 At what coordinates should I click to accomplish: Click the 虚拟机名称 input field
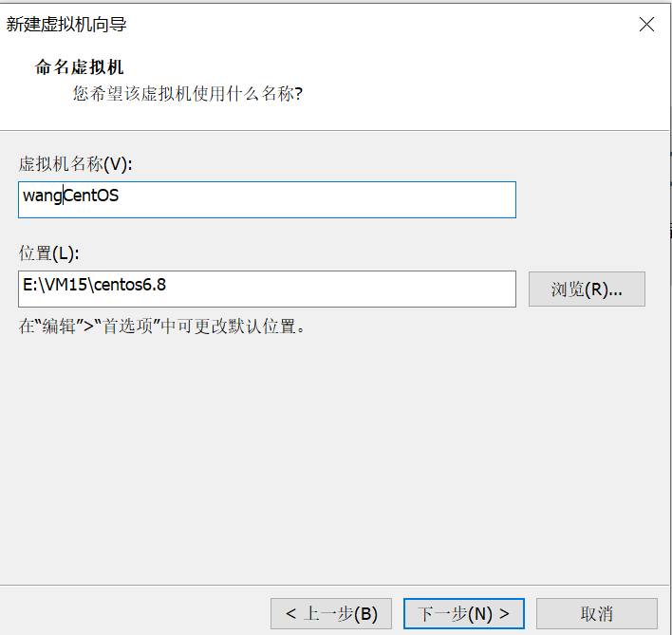(267, 199)
